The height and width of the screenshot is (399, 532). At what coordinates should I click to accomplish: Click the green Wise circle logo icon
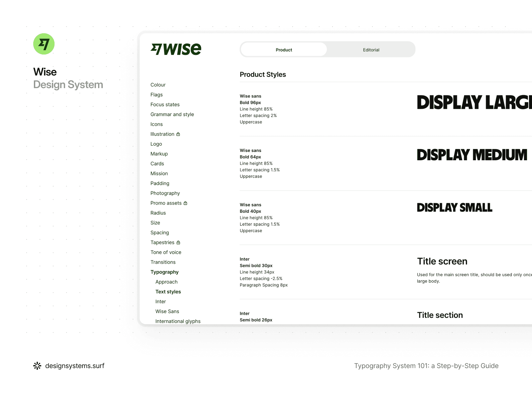tap(44, 44)
